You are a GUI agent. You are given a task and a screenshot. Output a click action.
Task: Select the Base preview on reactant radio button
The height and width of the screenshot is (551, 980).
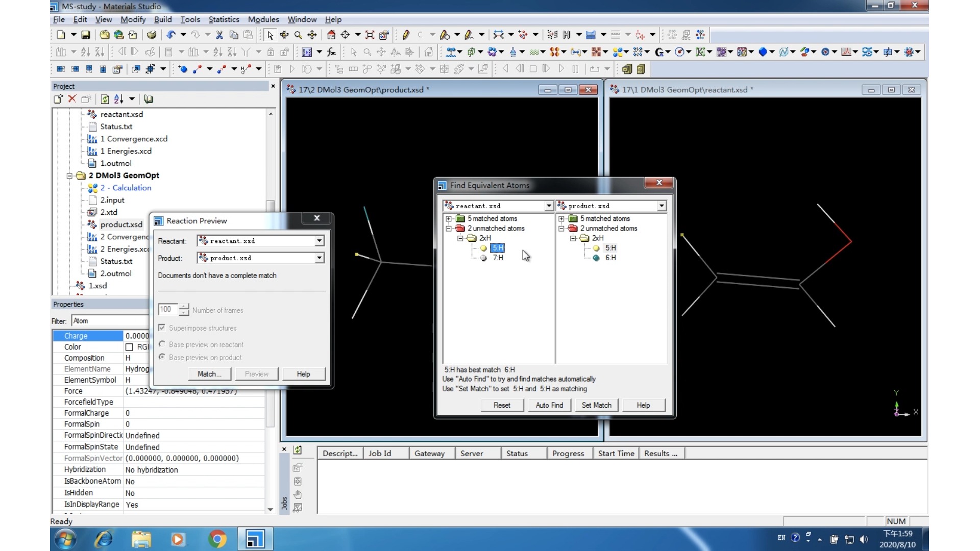point(162,344)
